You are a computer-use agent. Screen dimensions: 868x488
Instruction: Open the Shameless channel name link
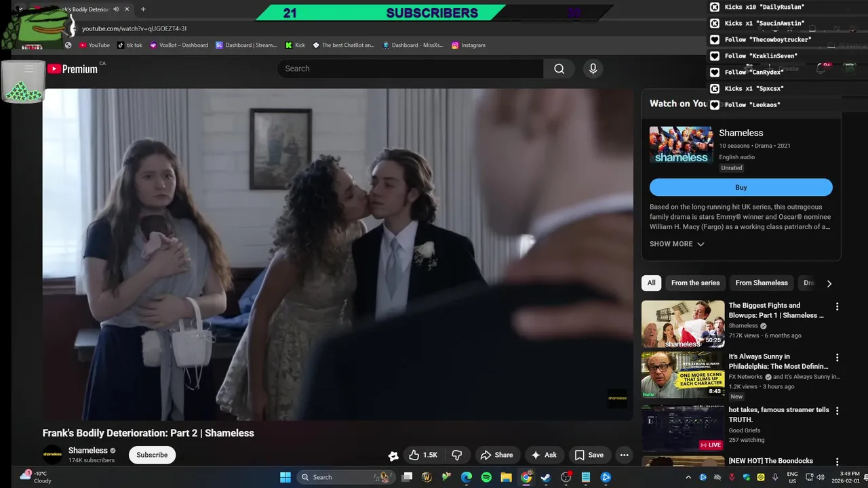click(87, 450)
